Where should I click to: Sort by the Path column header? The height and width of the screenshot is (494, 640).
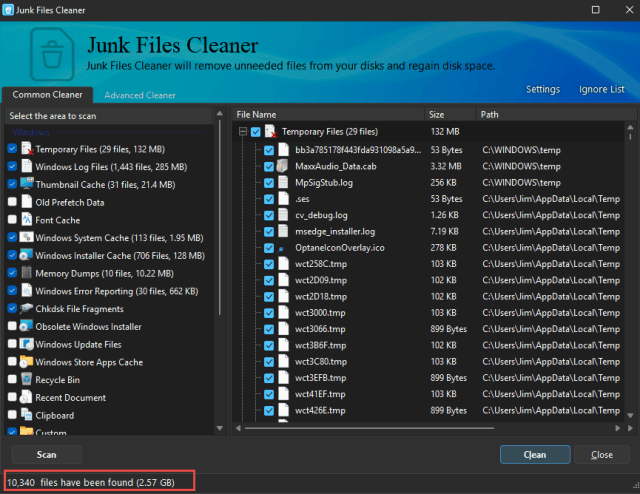click(x=556, y=115)
